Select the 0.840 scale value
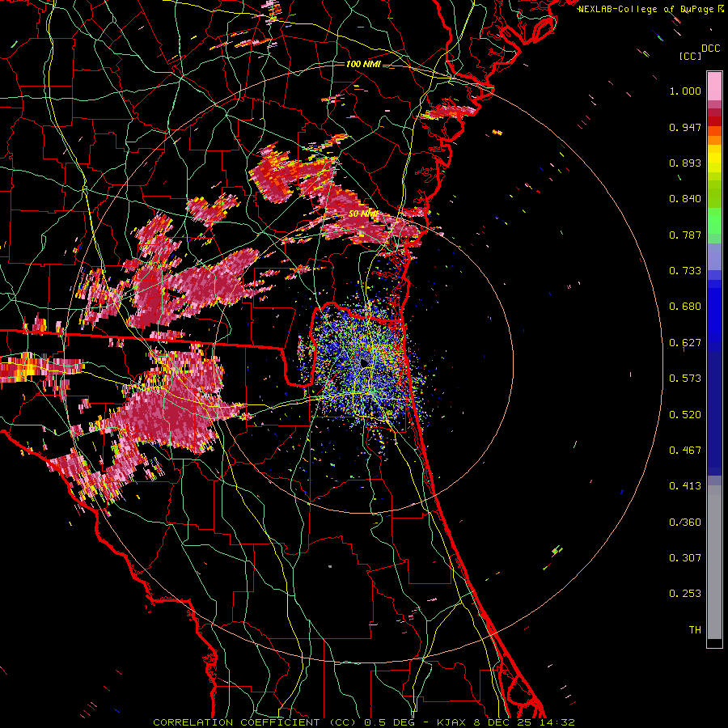The height and width of the screenshot is (728, 728). coord(685,199)
